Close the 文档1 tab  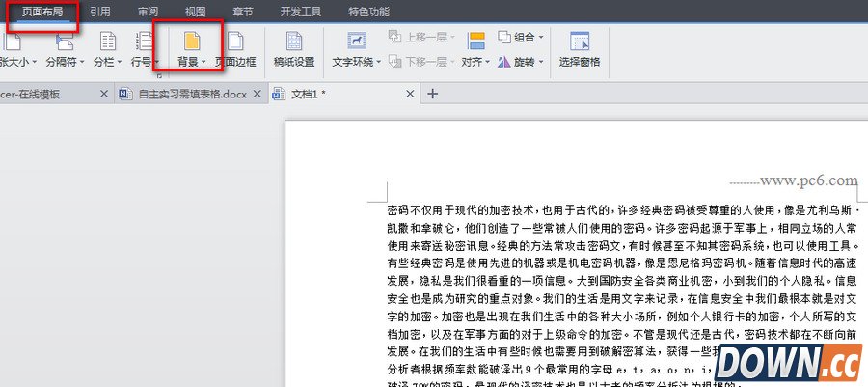coord(410,95)
